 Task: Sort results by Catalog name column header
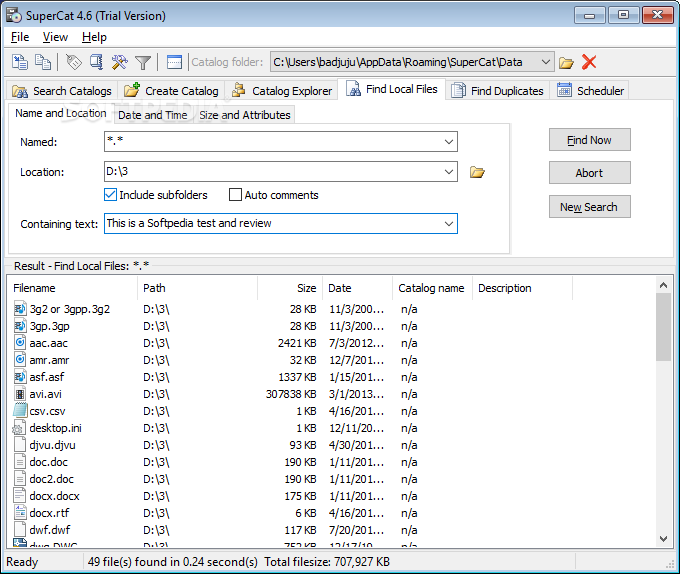pos(432,288)
